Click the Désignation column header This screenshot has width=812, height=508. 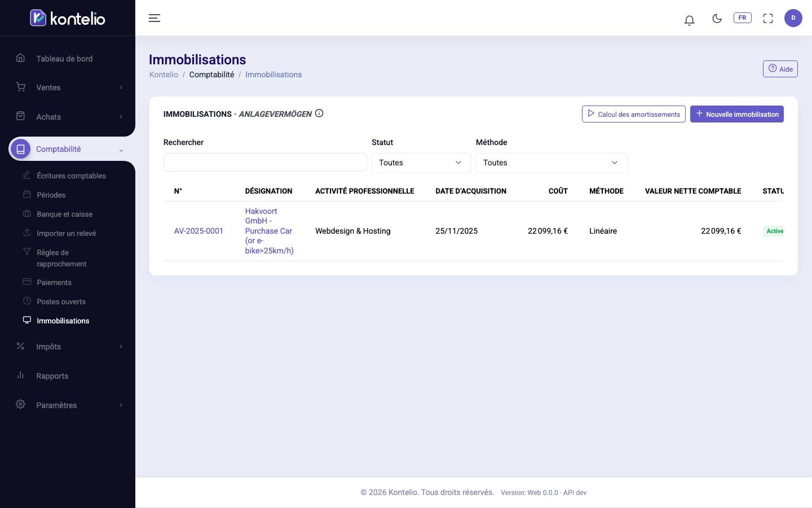click(268, 191)
